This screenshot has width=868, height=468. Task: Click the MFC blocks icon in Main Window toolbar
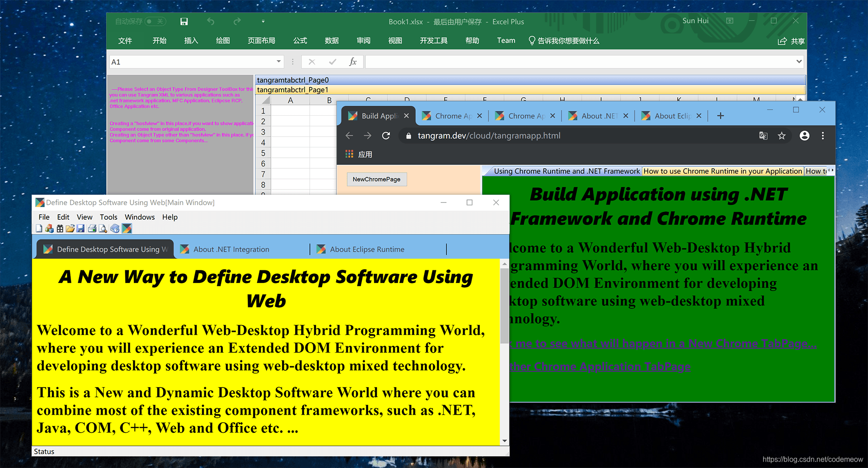click(49, 228)
